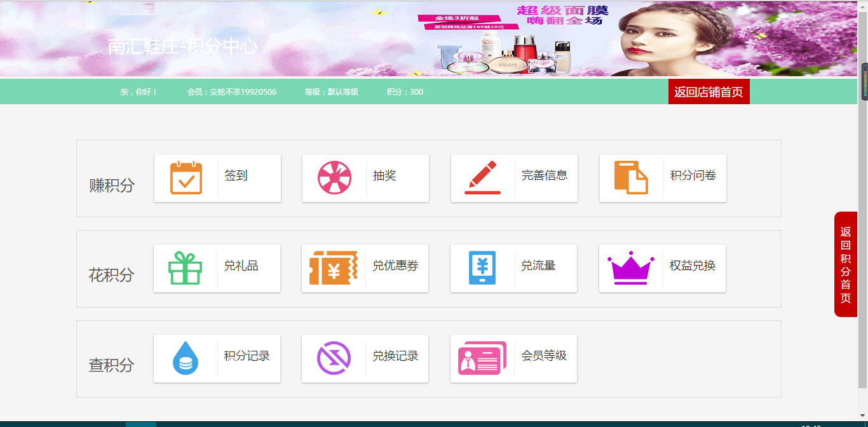Image resolution: width=868 pixels, height=427 pixels.
Task: Open the 积分问卷 questionnaire icon
Action: pos(630,178)
